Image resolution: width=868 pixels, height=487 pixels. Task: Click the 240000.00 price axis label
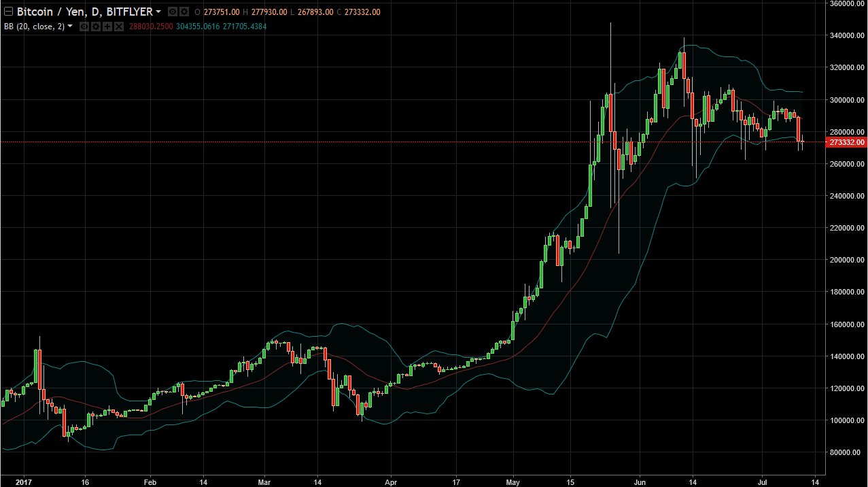coord(846,196)
